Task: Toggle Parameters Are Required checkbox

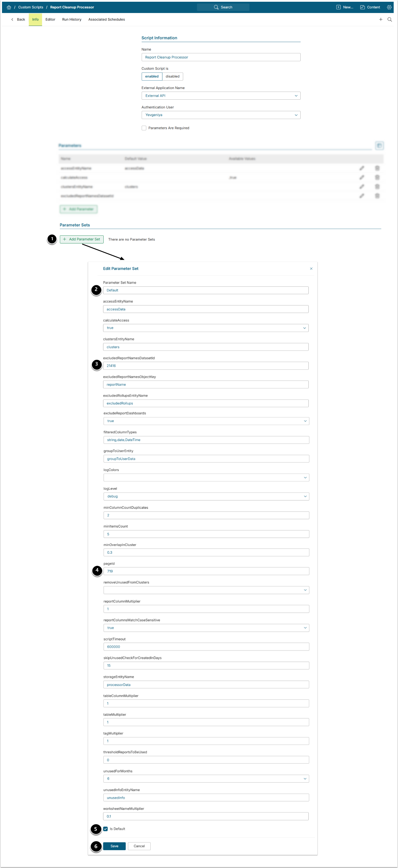Action: [144, 128]
